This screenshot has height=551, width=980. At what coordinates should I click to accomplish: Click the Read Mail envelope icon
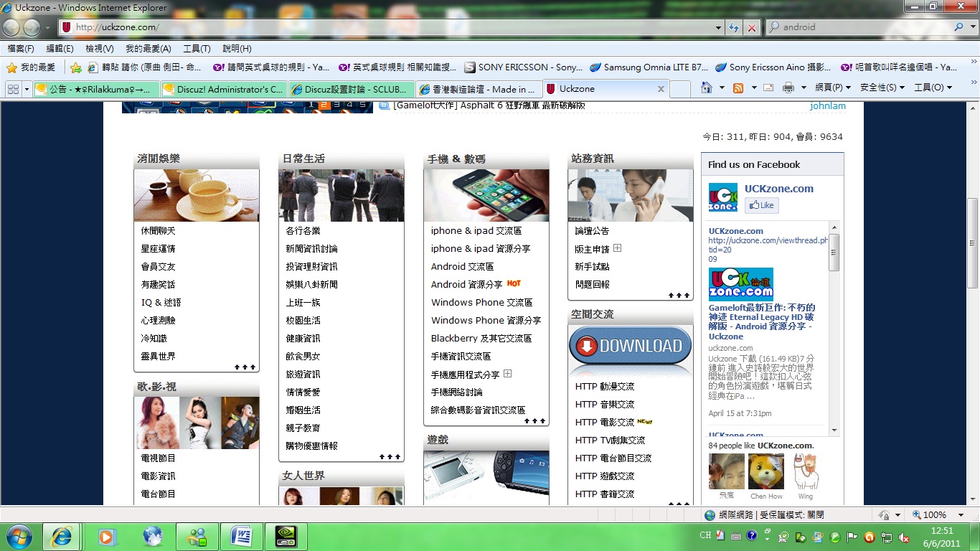[x=768, y=88]
